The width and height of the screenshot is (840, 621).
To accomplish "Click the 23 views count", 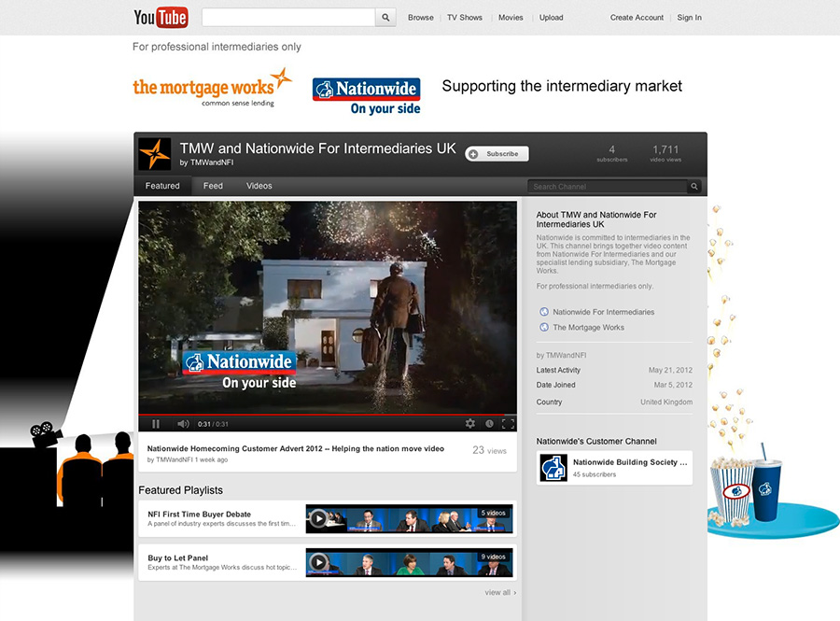I will click(x=490, y=451).
